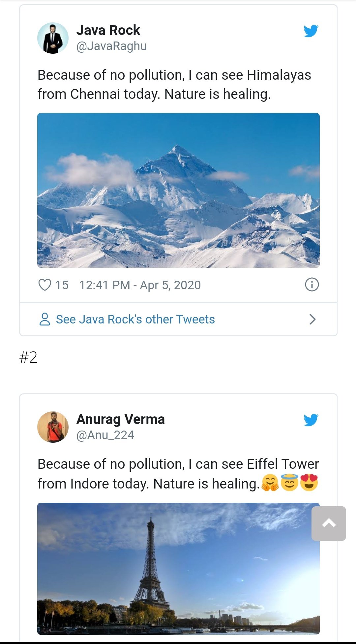Open See Java Rock's other Tweets link

click(135, 319)
